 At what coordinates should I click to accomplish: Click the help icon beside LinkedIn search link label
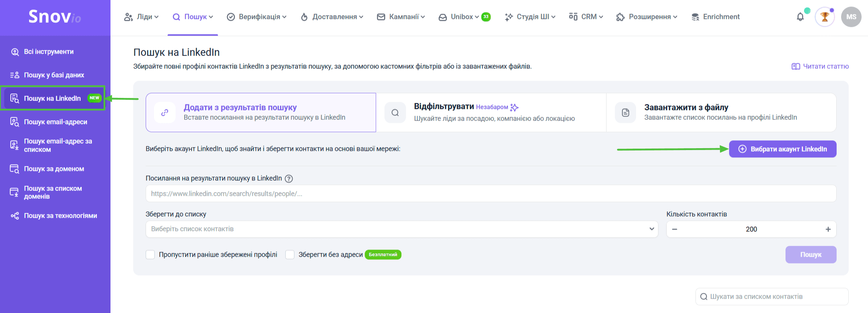click(289, 178)
